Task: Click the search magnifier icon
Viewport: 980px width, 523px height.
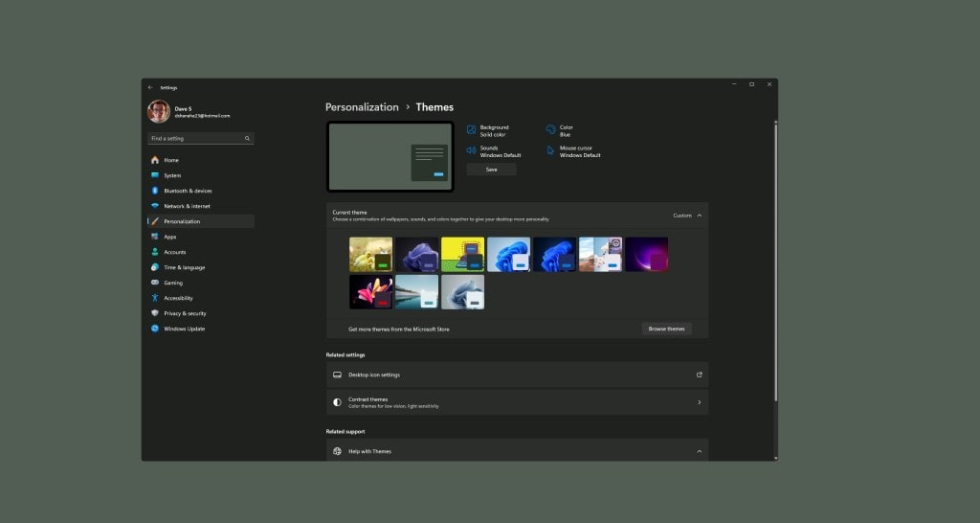Action: (247, 138)
